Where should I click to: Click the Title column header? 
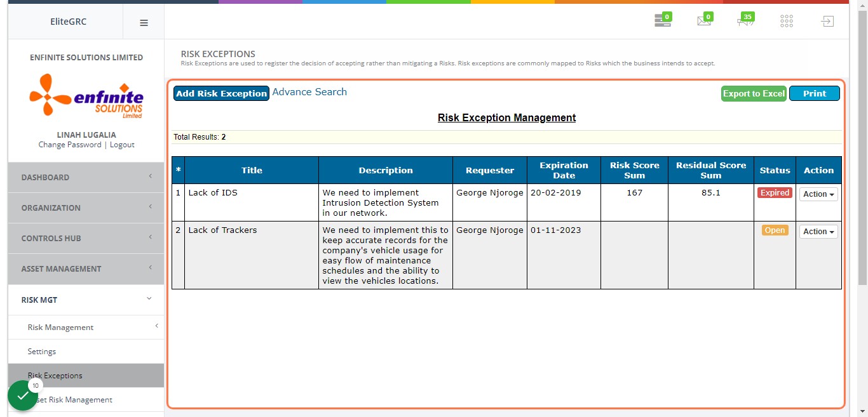(x=252, y=170)
